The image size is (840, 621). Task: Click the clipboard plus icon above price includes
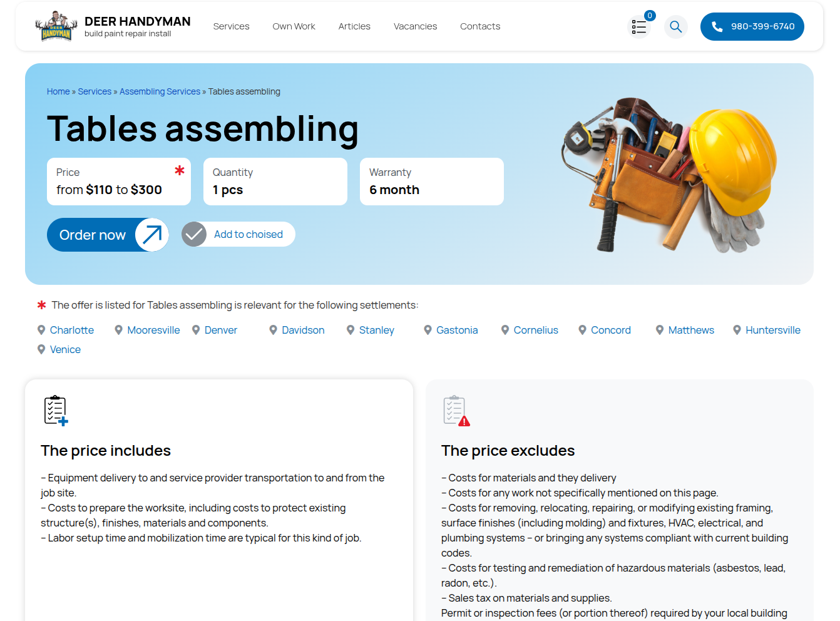tap(56, 411)
